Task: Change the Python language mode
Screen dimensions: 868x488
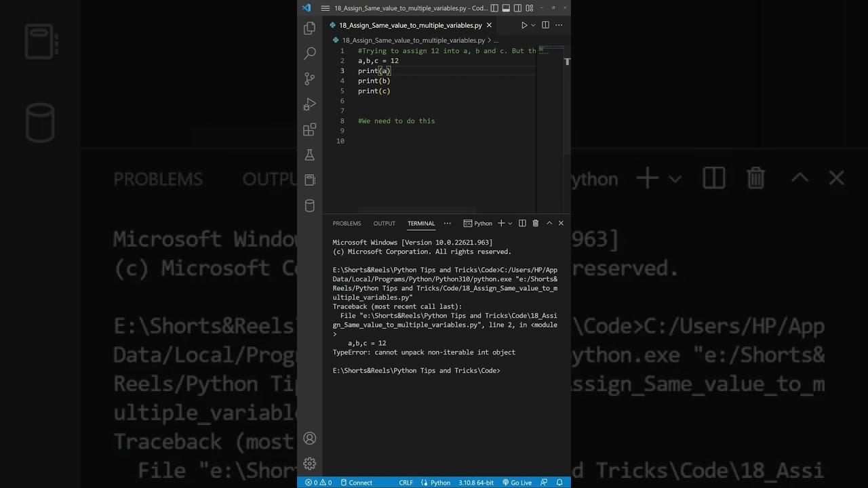Action: [435, 483]
